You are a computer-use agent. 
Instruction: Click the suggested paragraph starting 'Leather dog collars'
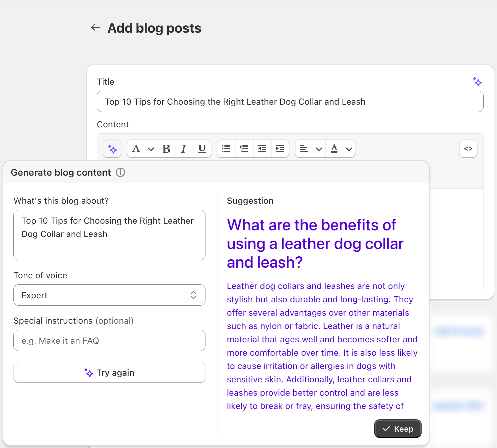click(322, 346)
